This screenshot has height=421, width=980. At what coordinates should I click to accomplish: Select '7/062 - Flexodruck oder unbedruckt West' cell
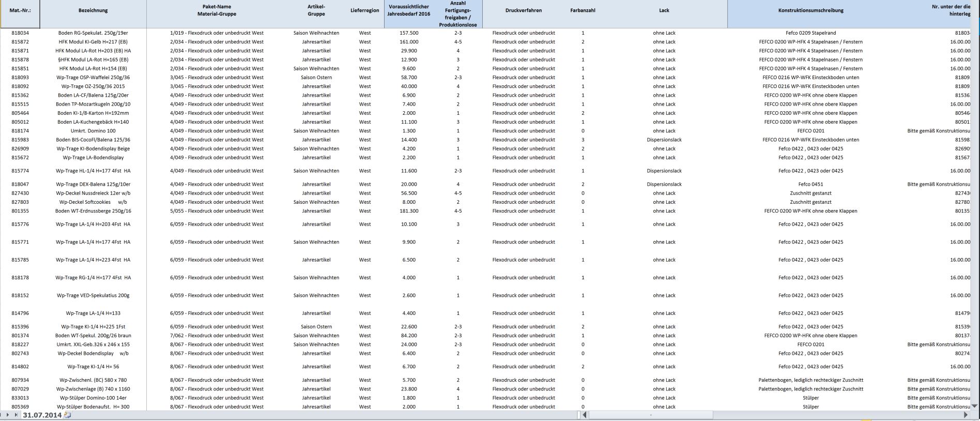click(217, 336)
